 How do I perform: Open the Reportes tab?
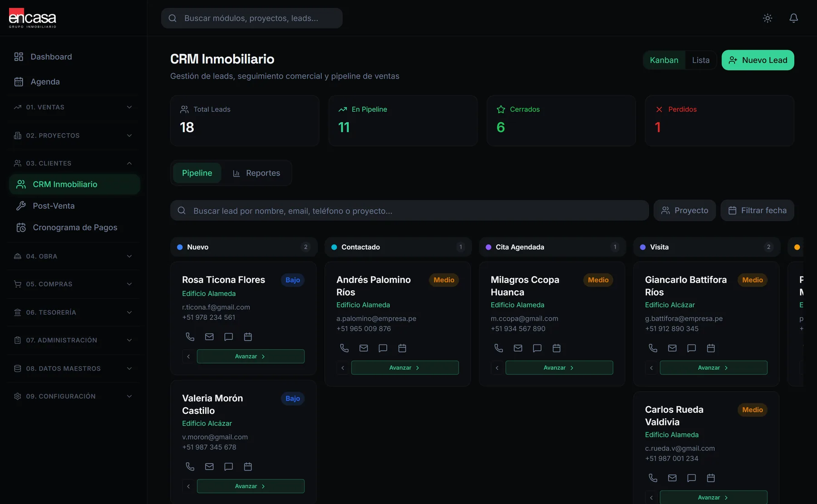click(256, 173)
